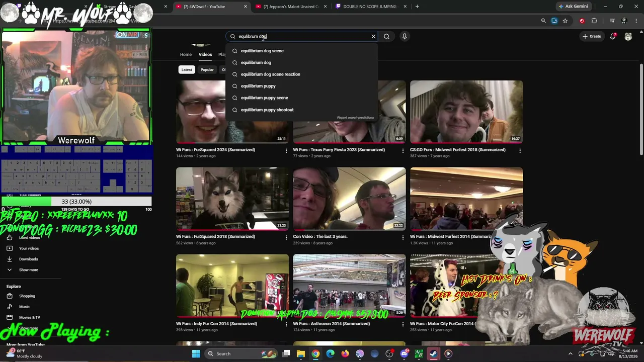Viewport: 644px width, 362px height.
Task: Click the Create button
Action: (x=592, y=36)
